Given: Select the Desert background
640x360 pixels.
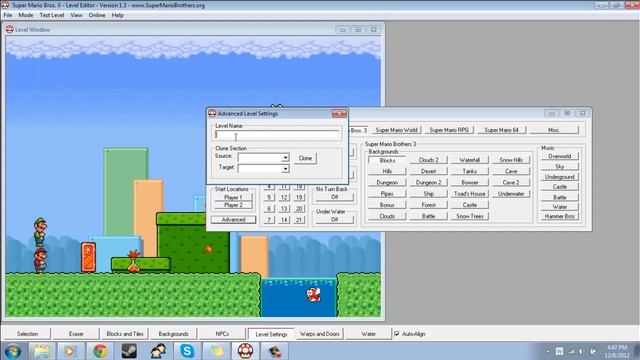Looking at the screenshot, I should click(429, 171).
